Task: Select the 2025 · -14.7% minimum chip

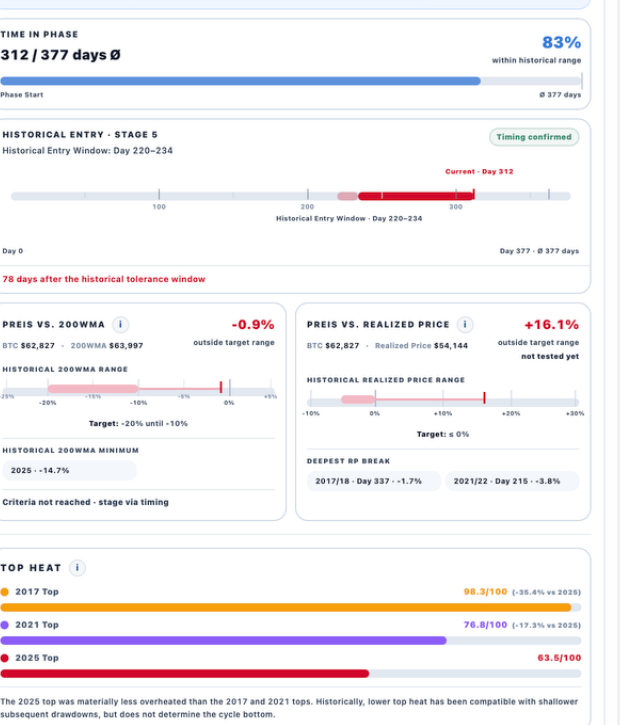Action: 69,470
